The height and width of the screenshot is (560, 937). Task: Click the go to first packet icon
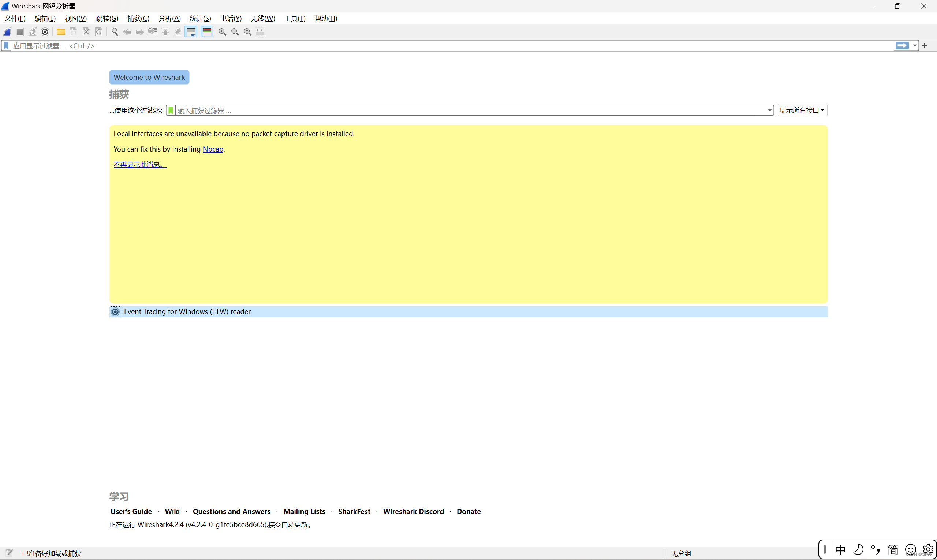coord(165,32)
